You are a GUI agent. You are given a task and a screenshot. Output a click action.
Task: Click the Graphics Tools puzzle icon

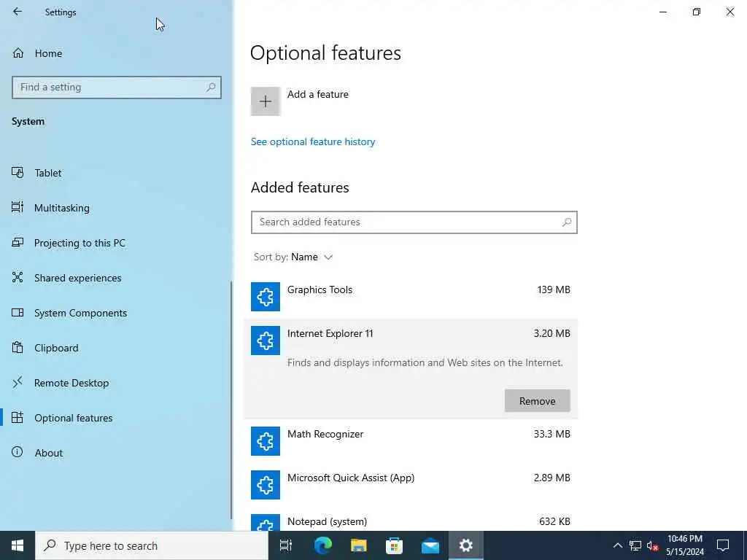(x=266, y=296)
